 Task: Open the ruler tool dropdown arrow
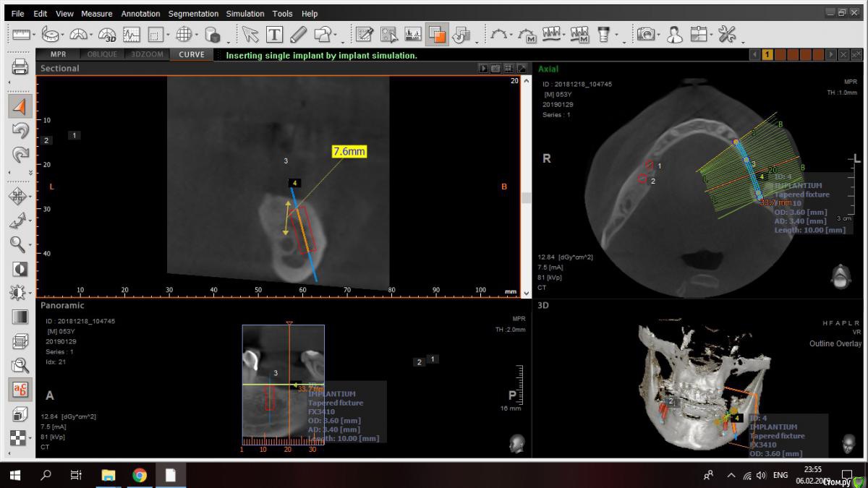[x=34, y=35]
